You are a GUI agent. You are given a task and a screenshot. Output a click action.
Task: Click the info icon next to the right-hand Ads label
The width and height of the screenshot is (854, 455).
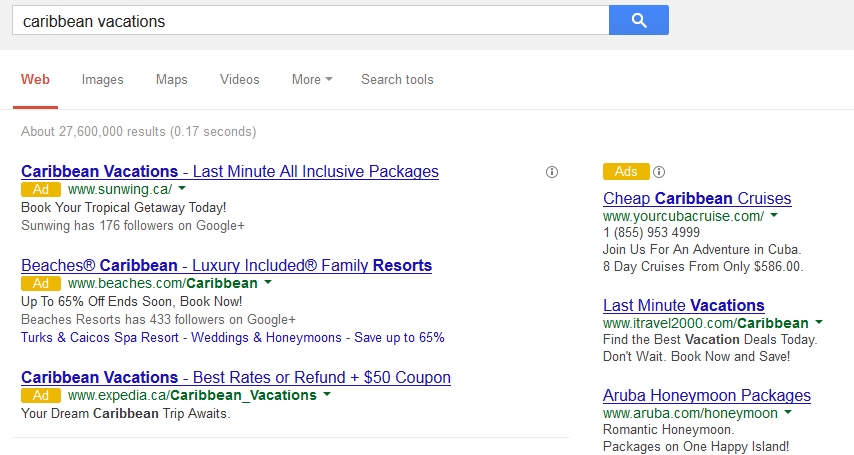[659, 172]
